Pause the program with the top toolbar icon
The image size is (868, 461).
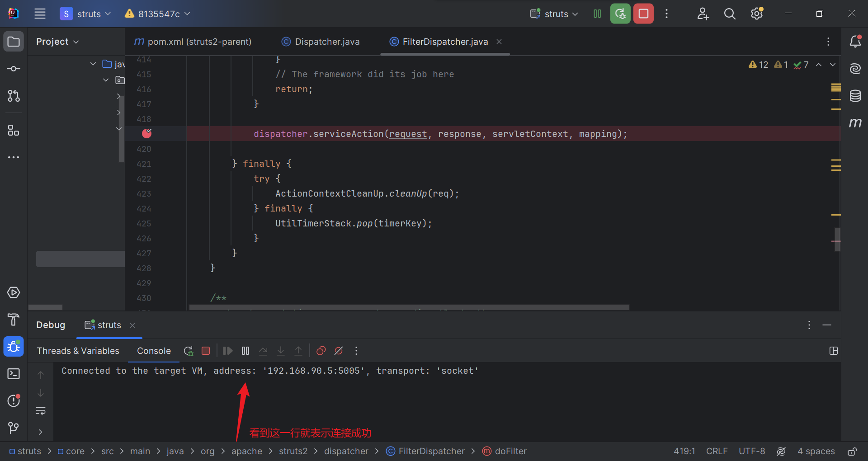coord(597,14)
